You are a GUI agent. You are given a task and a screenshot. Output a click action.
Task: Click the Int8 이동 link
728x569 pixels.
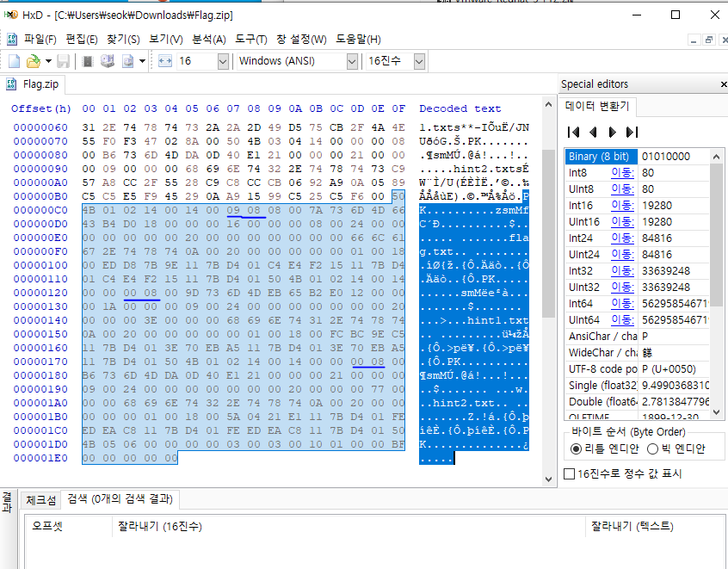point(622,173)
